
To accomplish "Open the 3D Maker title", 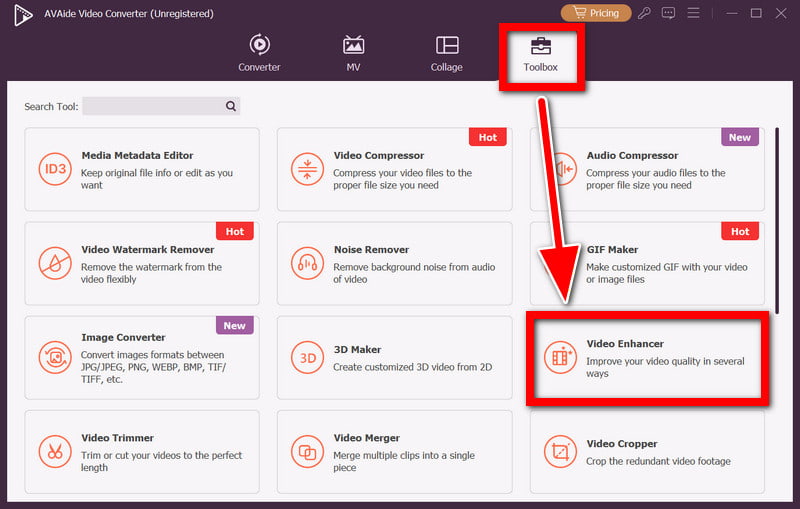I will click(358, 349).
